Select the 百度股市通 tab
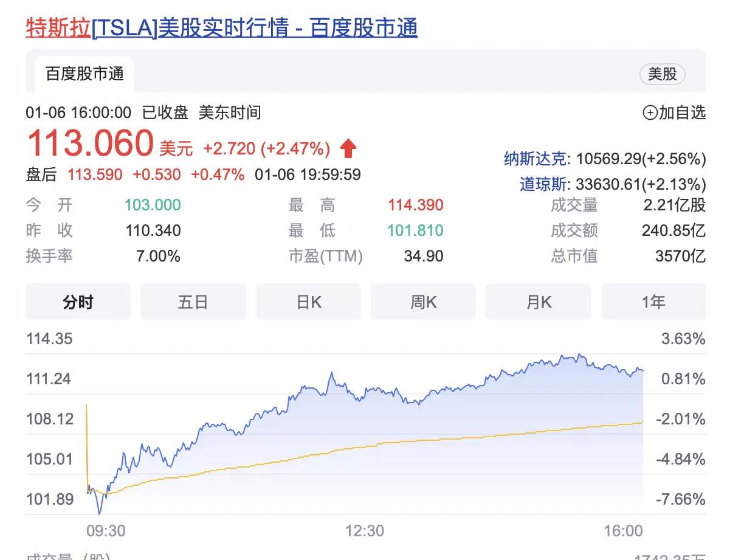This screenshot has width=744, height=560. (x=84, y=74)
